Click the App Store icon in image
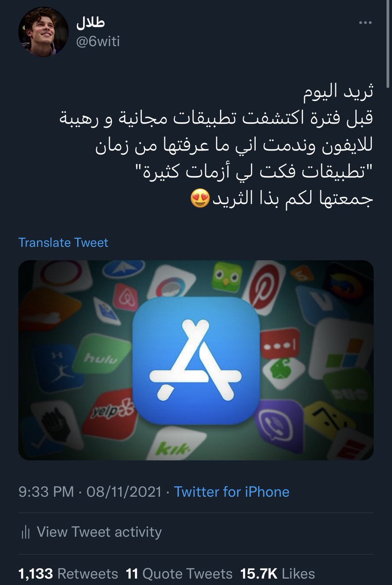The width and height of the screenshot is (392, 585). 196,361
